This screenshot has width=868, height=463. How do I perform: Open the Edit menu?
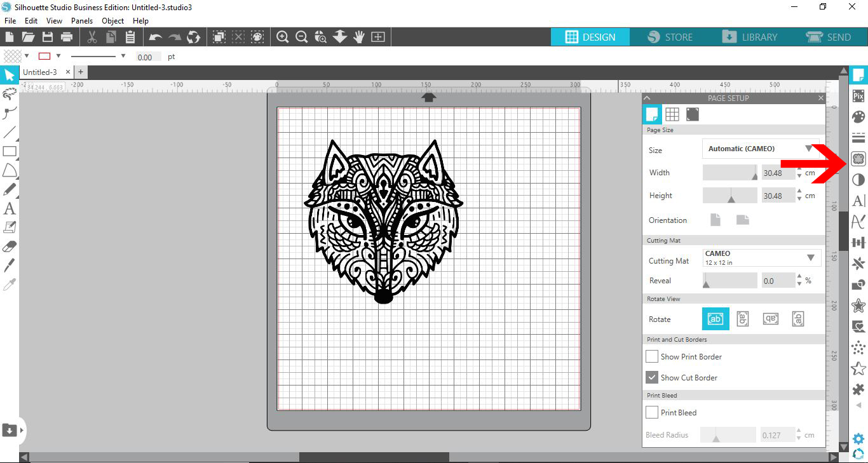31,20
